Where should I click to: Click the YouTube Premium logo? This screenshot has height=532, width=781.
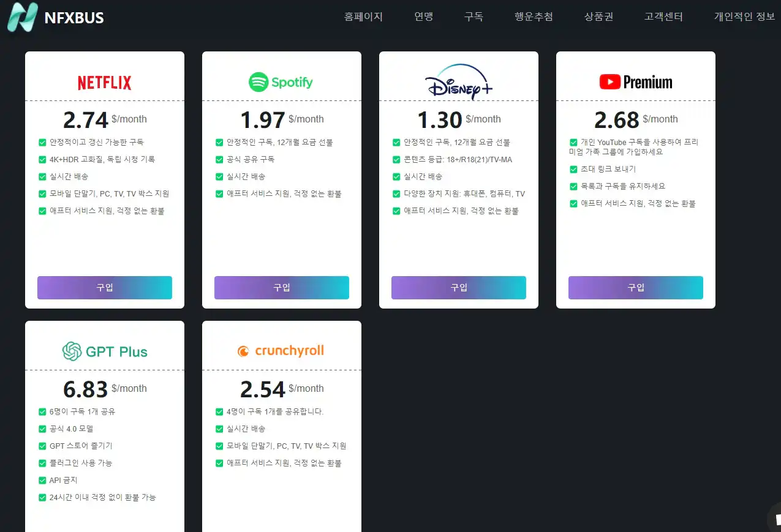(x=636, y=82)
